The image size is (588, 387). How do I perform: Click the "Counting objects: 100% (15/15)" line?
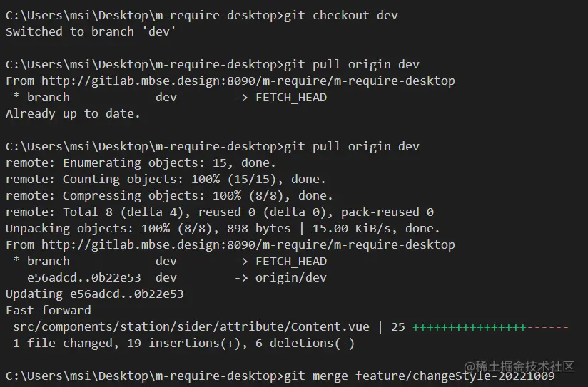166,179
